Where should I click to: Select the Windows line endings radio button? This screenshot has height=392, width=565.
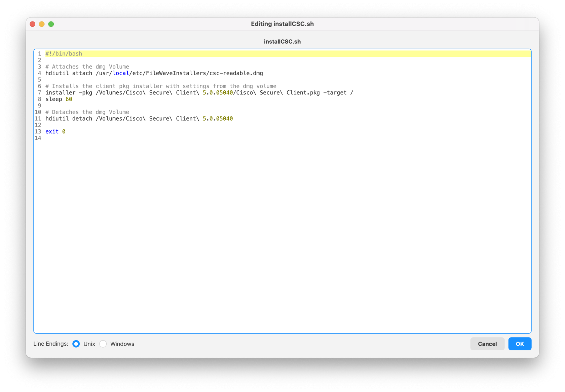coord(103,344)
